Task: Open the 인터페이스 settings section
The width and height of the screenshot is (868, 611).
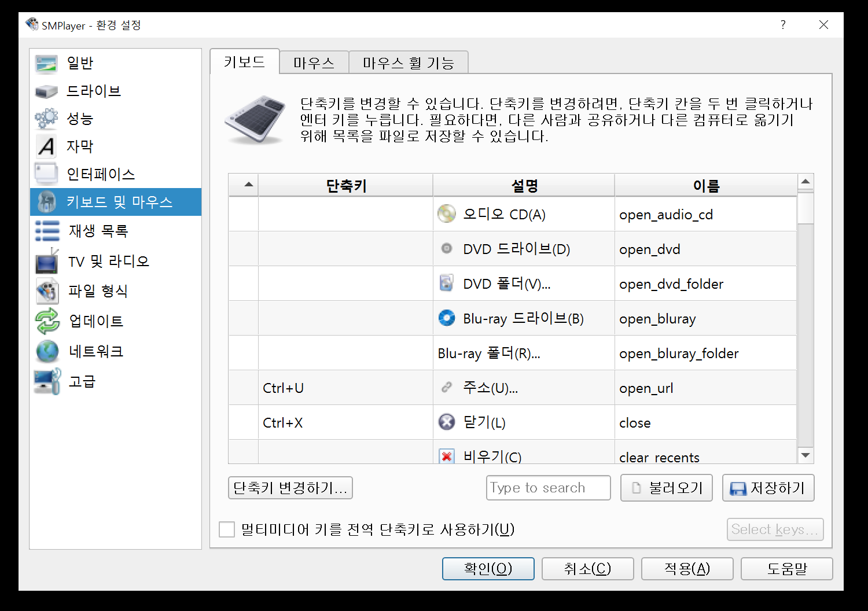Action: point(100,174)
